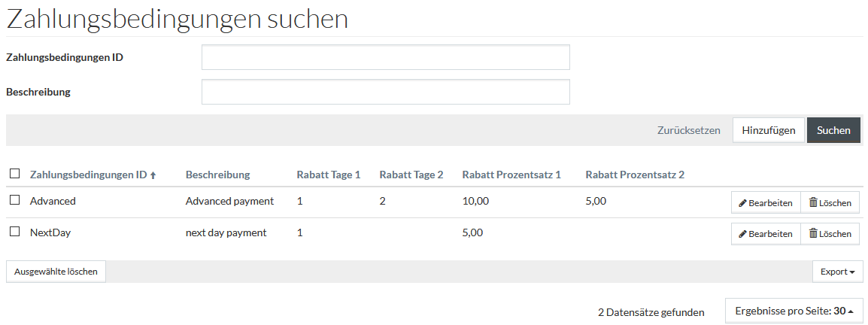
Task: Check the Advanced row checkbox
Action: coord(15,200)
